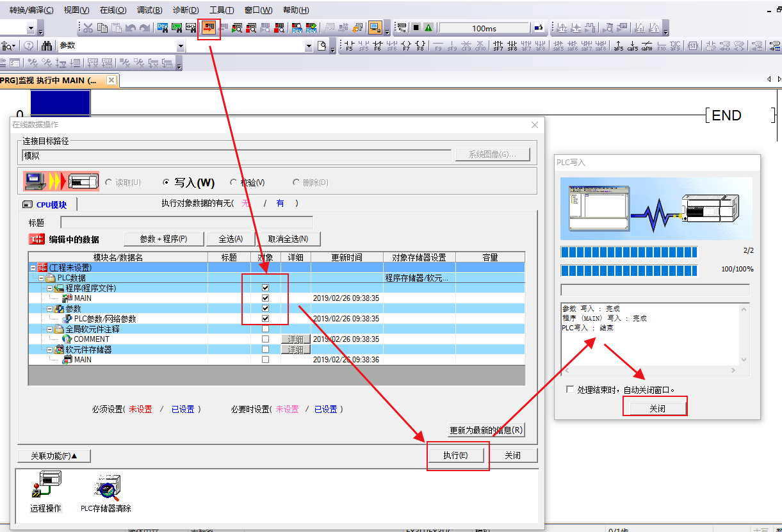This screenshot has height=532, width=782.
Task: Click the Cut scissors toolbar icon
Action: click(x=88, y=28)
